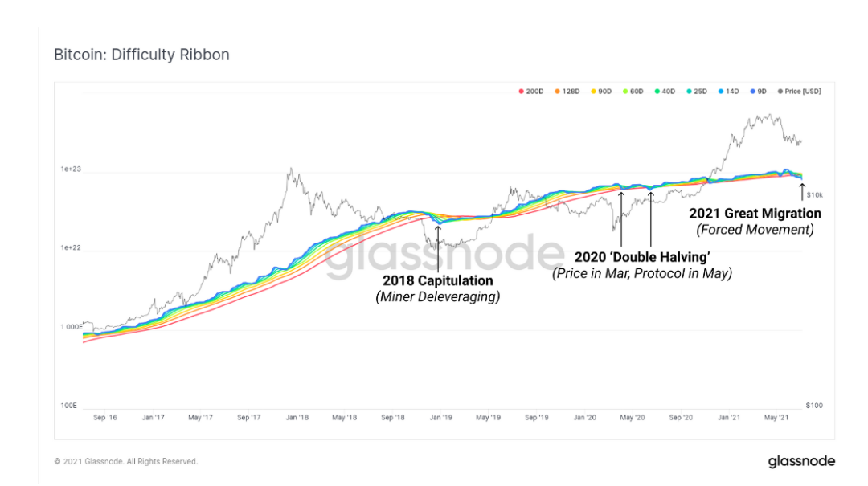The width and height of the screenshot is (868, 486).
Task: Hide the 40D legend series
Action: [x=665, y=92]
